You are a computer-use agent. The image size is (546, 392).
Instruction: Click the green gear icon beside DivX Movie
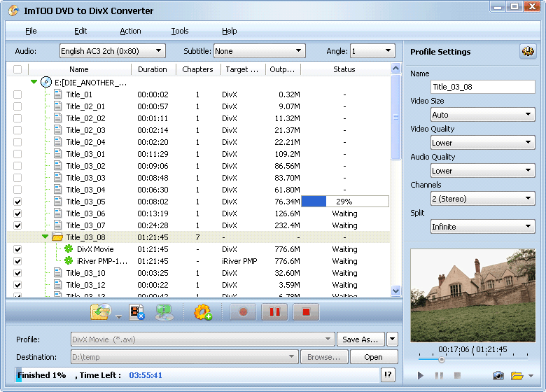tap(69, 249)
